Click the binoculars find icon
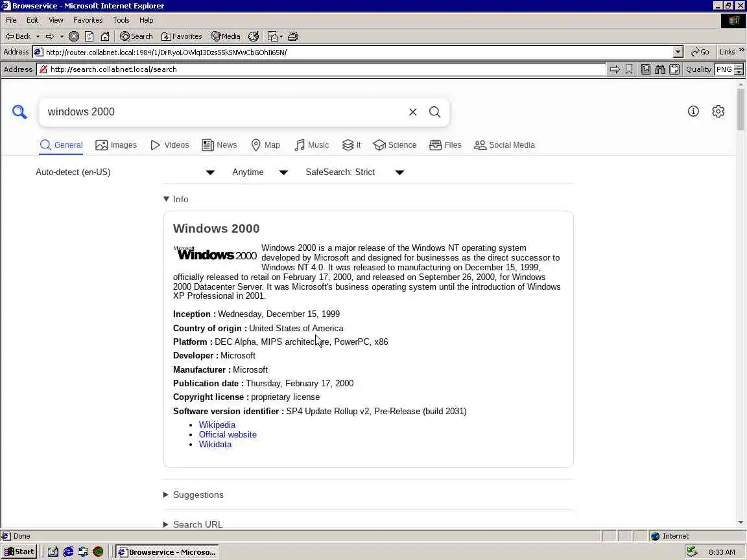Screen dimensions: 747x560 point(660,69)
